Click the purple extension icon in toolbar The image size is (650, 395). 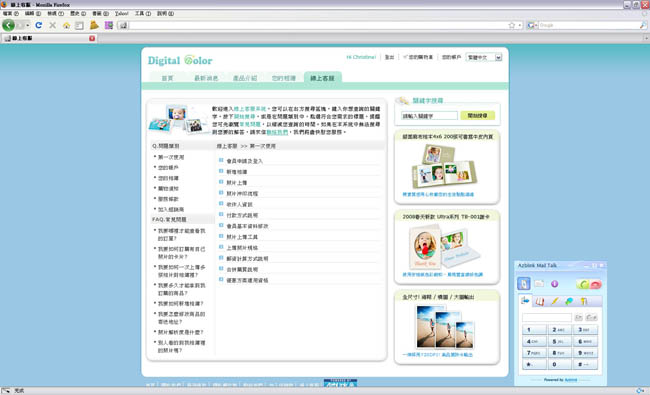(109, 25)
